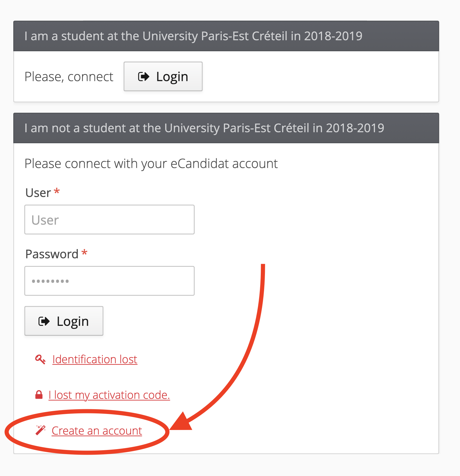The height and width of the screenshot is (476, 460).
Task: Open the Create an account link
Action: coord(97,431)
